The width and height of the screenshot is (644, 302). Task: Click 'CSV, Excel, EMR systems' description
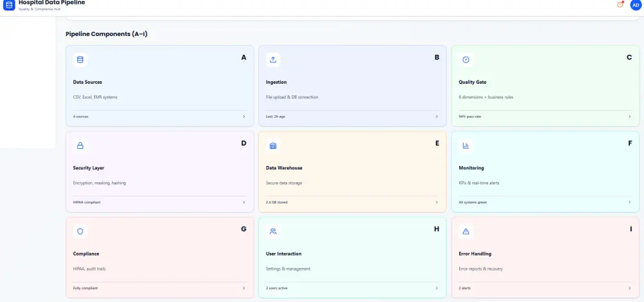[95, 97]
